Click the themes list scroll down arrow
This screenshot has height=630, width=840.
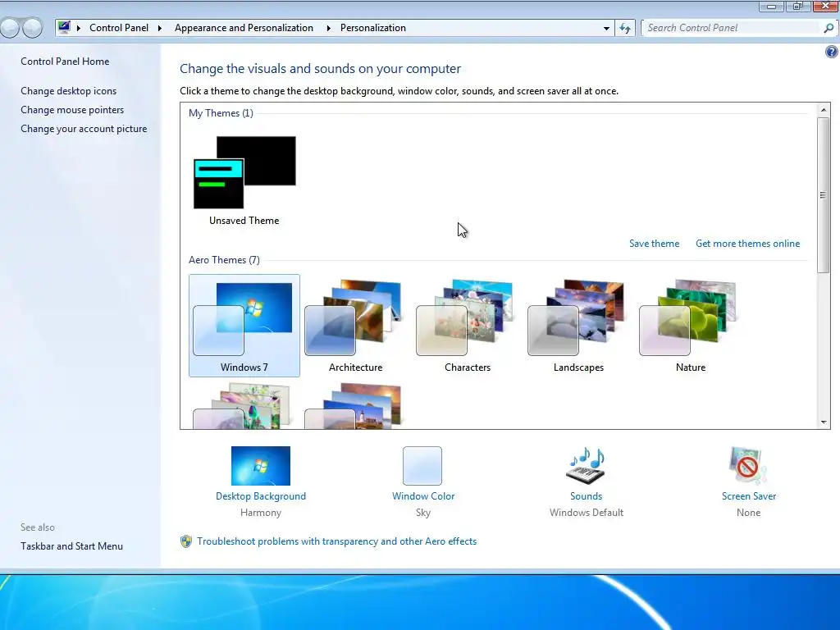(x=824, y=422)
